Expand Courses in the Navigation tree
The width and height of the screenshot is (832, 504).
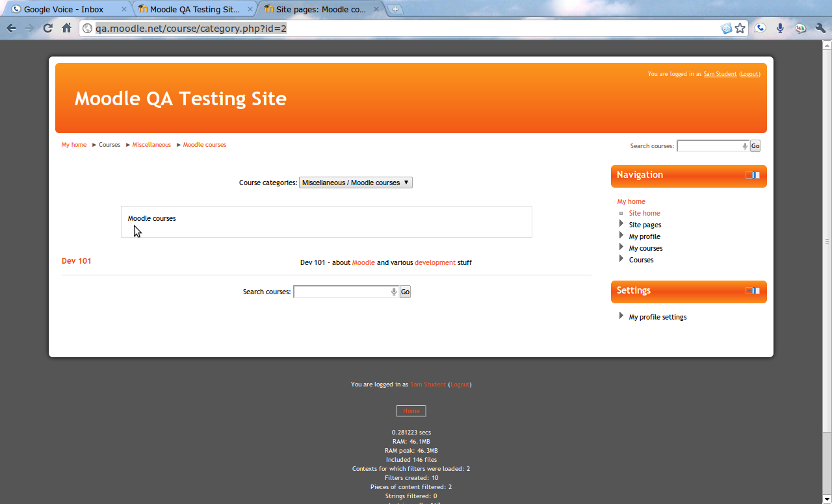pyautogui.click(x=621, y=259)
